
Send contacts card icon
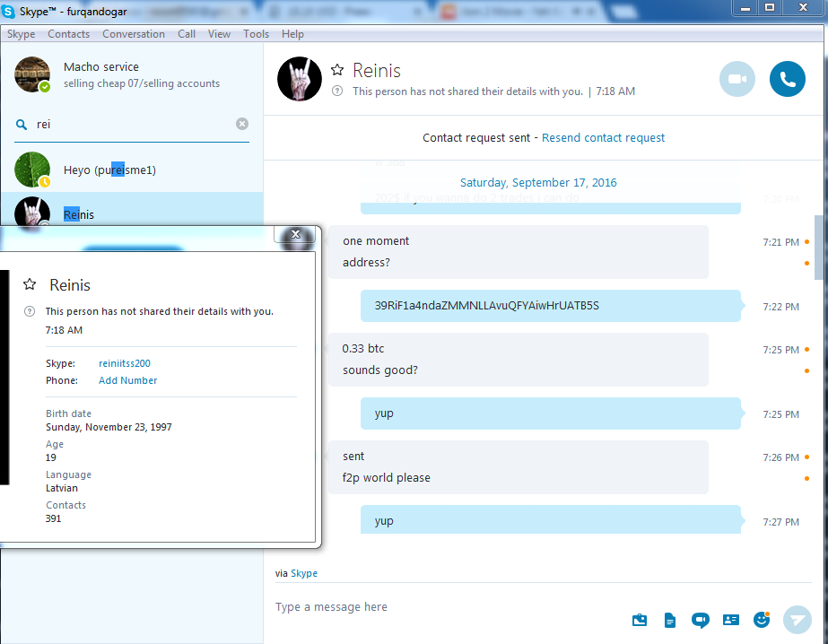point(731,620)
